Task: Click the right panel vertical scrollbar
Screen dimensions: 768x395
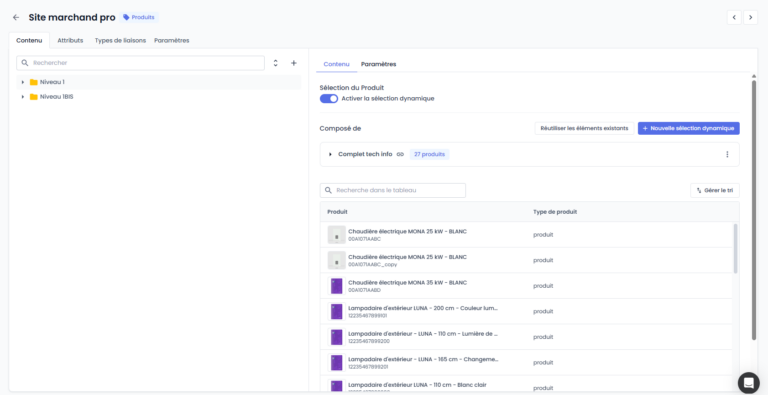Action: coord(754,210)
